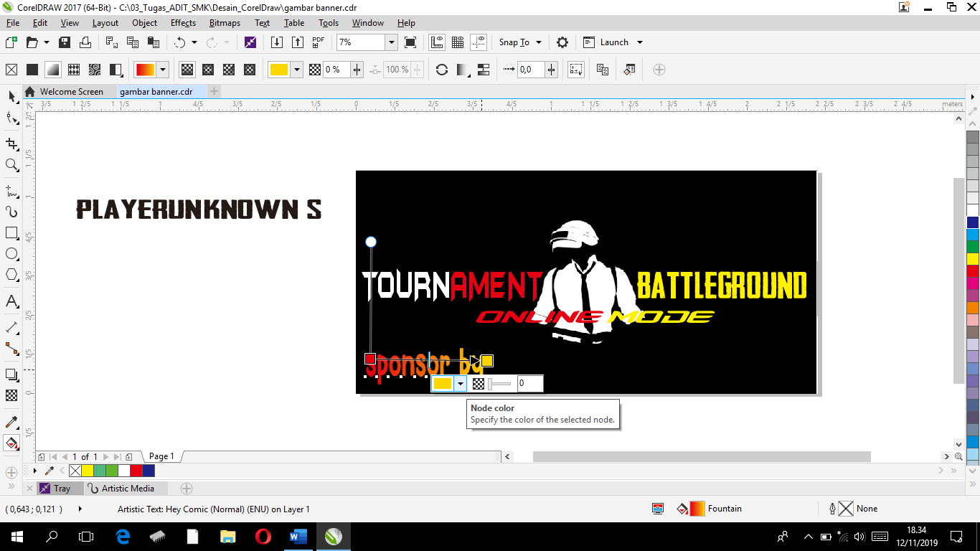Toggle Show guidelines
Screen dimensions: 980x551
click(479, 42)
